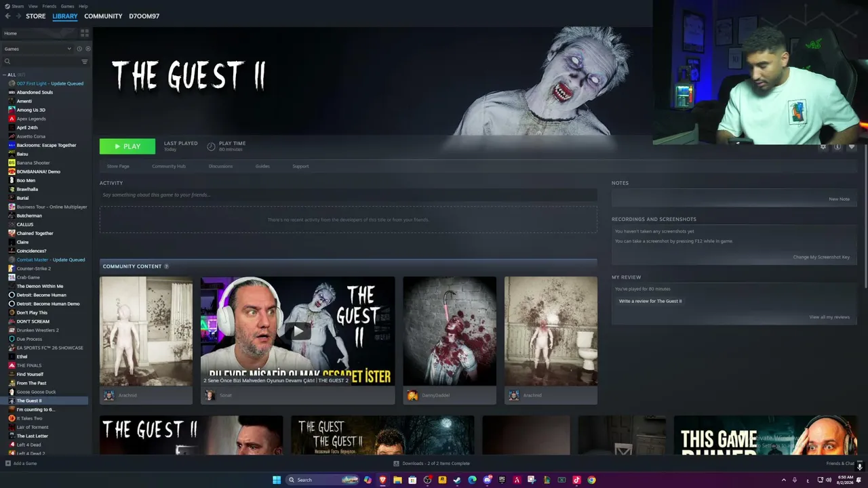This screenshot has height=488, width=868.
Task: Switch library to grid collections view icon
Action: tap(85, 33)
